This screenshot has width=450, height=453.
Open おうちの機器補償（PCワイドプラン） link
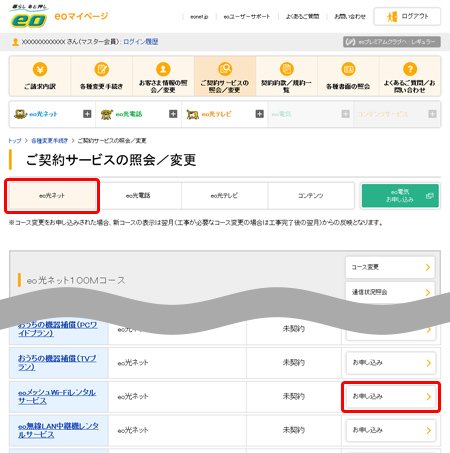[57, 329]
